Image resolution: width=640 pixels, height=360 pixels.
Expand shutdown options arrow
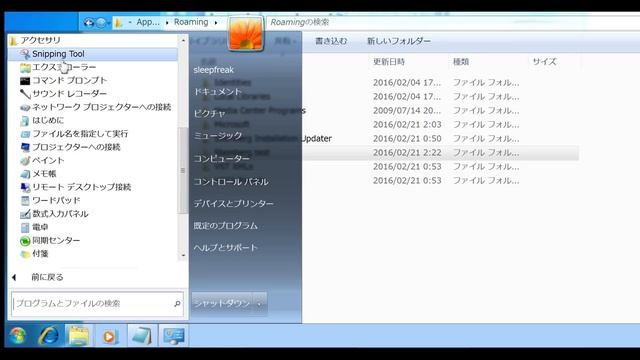coord(260,304)
